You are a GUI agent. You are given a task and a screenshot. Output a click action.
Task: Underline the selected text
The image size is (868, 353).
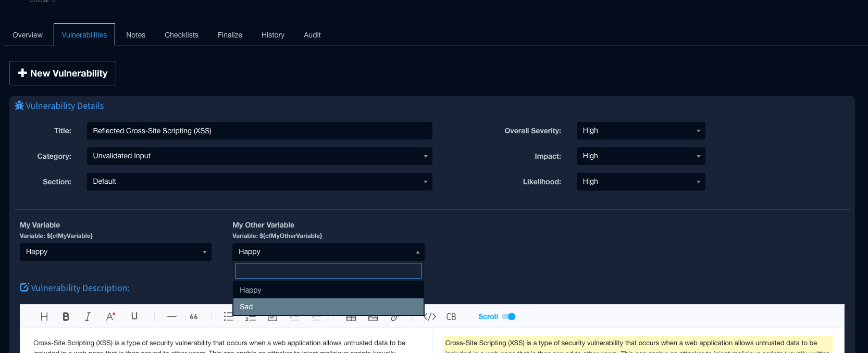[x=134, y=317]
